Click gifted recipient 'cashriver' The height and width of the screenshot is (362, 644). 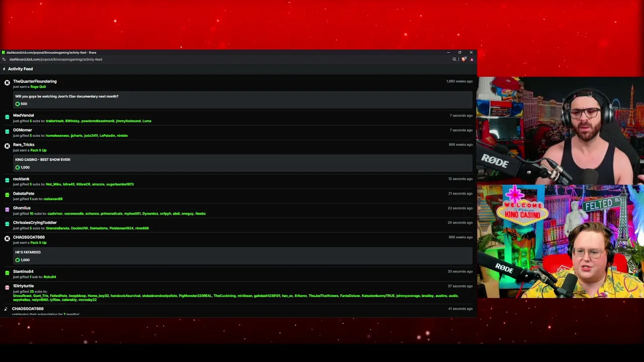55,214
